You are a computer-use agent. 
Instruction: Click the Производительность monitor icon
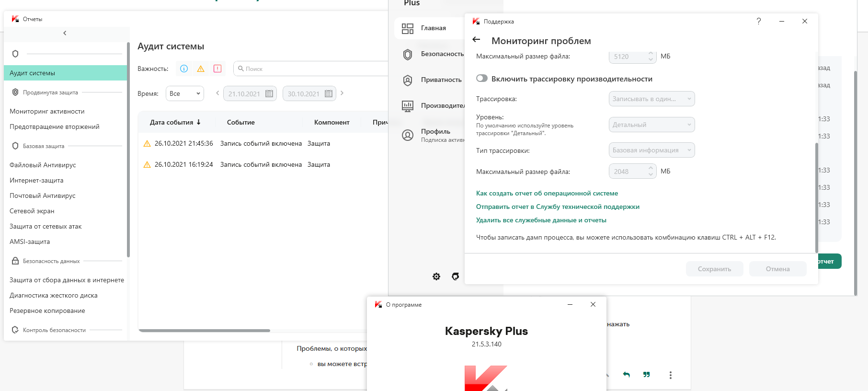coord(408,106)
